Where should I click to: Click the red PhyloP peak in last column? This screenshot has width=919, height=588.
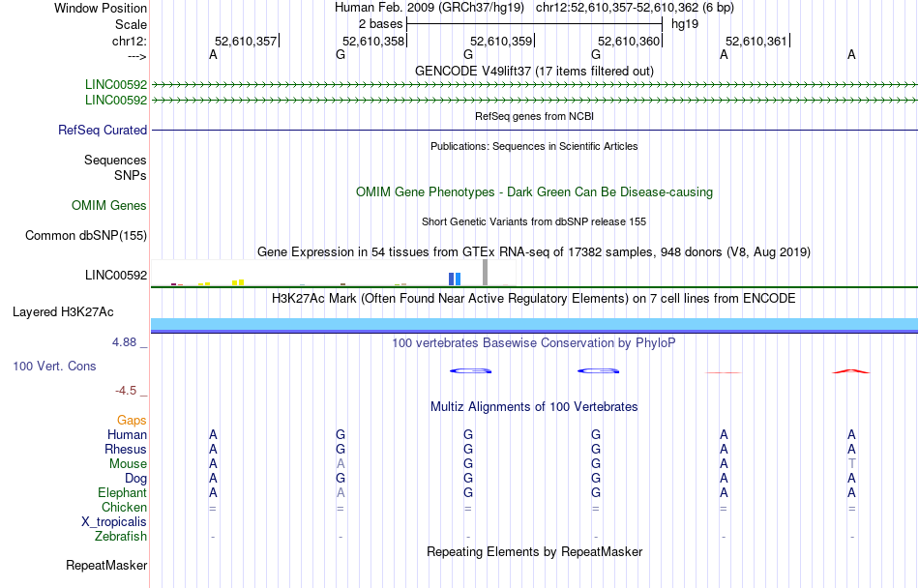tap(851, 370)
